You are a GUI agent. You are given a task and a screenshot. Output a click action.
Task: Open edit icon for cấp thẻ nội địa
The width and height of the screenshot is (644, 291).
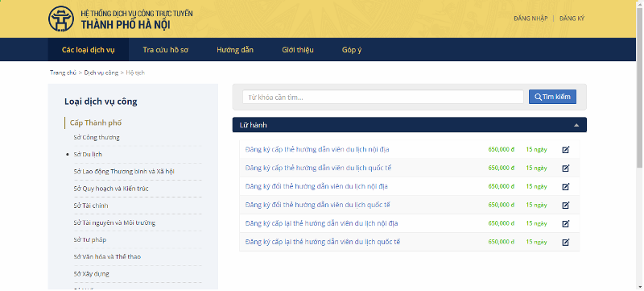[x=566, y=150]
